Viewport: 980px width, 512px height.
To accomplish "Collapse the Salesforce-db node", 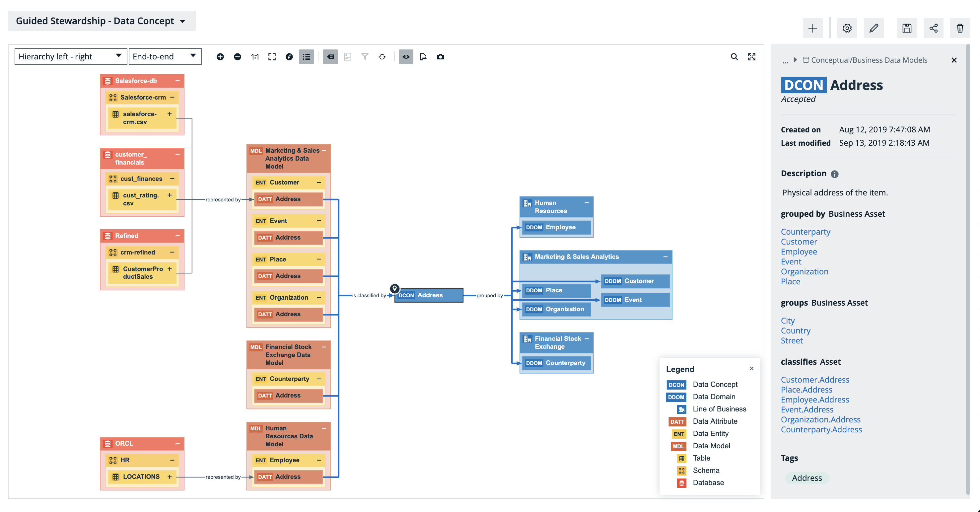I will point(177,81).
